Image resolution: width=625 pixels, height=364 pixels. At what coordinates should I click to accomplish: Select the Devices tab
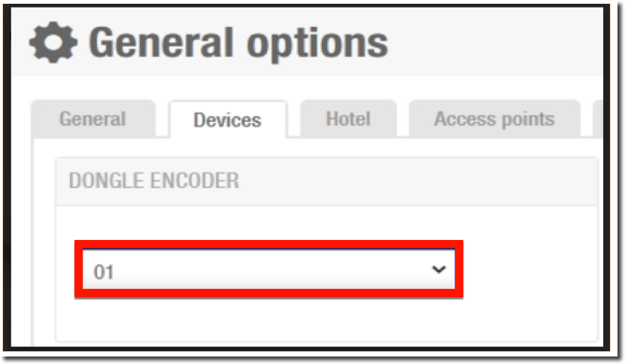[228, 120]
